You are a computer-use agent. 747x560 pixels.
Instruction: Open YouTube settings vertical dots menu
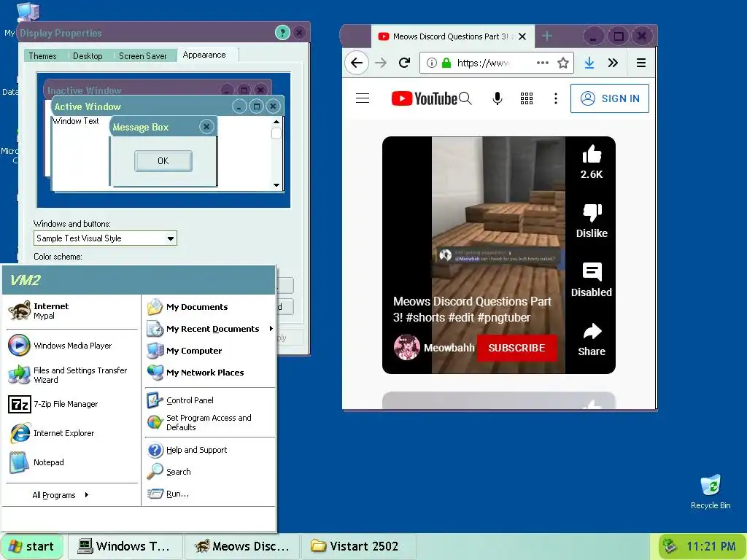coord(555,98)
